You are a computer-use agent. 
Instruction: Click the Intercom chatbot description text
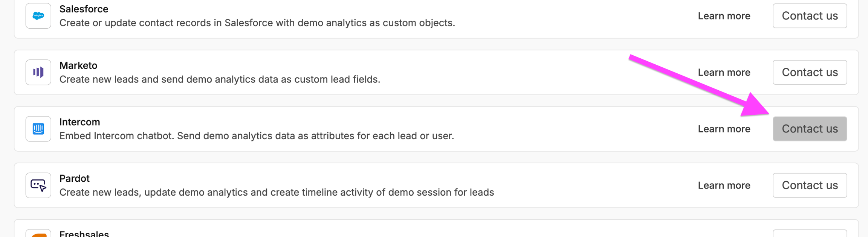click(257, 136)
